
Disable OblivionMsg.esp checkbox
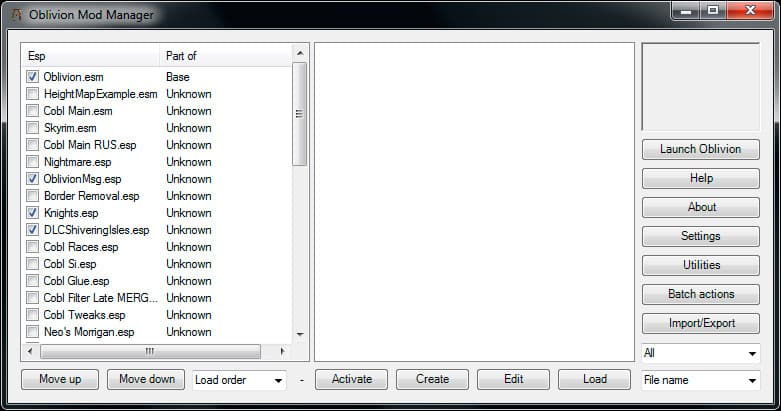[32, 179]
